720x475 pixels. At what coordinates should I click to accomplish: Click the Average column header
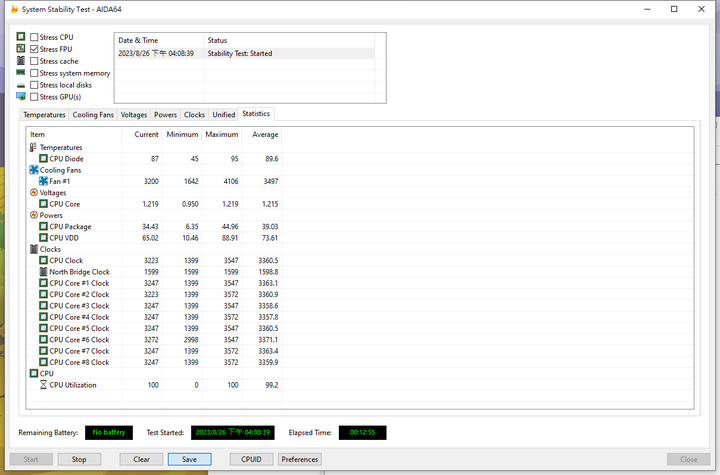(x=262, y=134)
